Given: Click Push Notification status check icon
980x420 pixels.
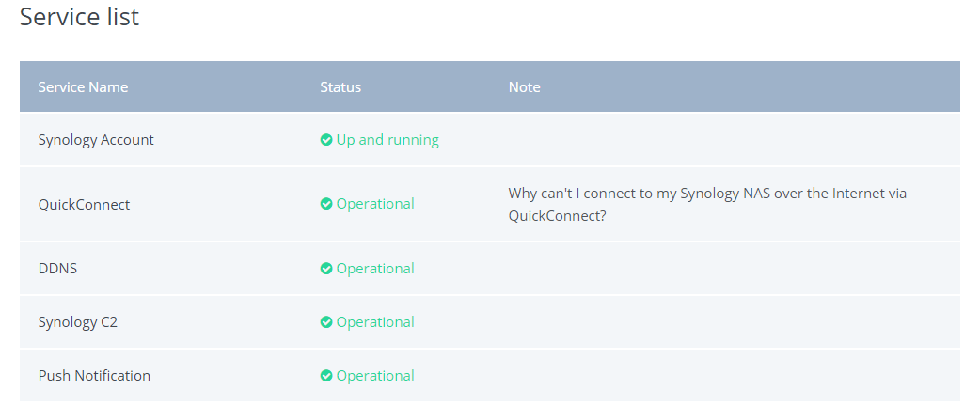Looking at the screenshot, I should tap(325, 376).
